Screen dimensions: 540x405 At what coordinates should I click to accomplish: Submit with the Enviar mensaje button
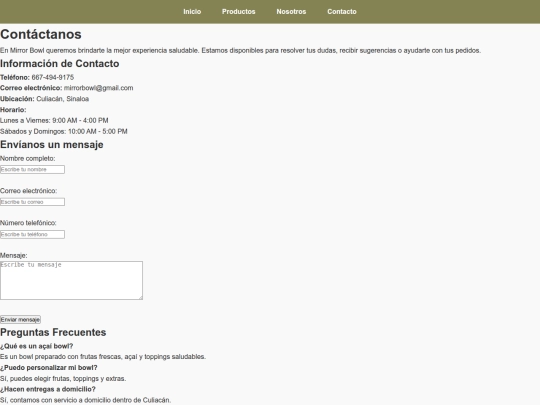(x=20, y=320)
